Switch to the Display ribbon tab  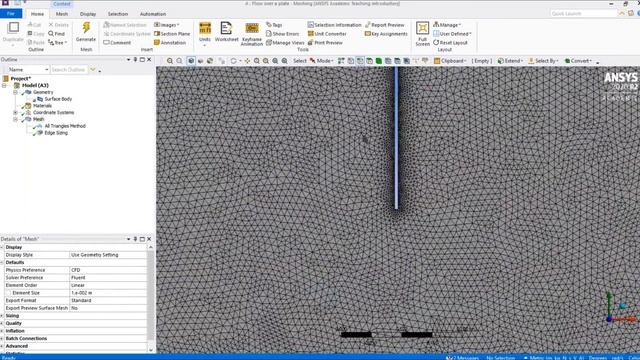[88, 14]
